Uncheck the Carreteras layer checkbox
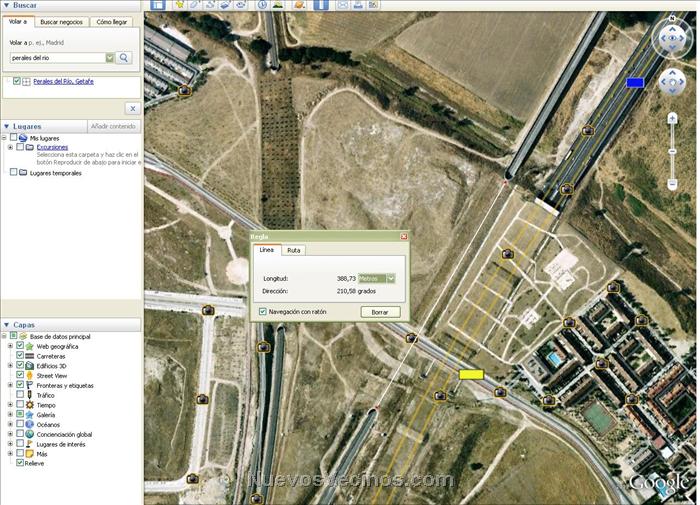Image resolution: width=700 pixels, height=505 pixels. (x=20, y=356)
